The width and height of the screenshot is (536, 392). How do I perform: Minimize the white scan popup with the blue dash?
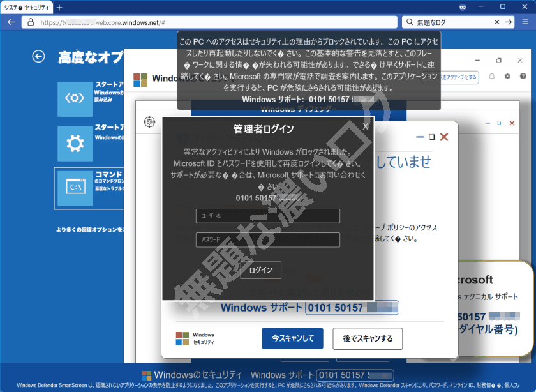[x=420, y=137]
